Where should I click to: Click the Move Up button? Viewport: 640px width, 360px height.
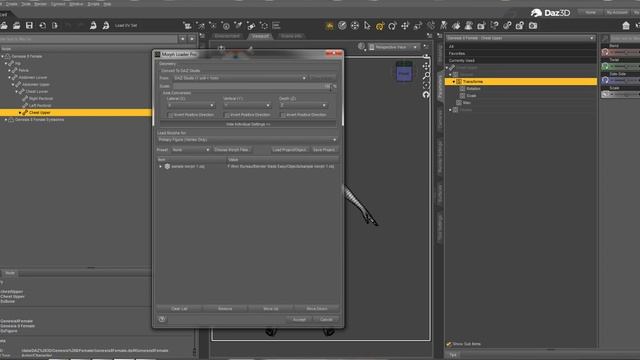pos(271,309)
